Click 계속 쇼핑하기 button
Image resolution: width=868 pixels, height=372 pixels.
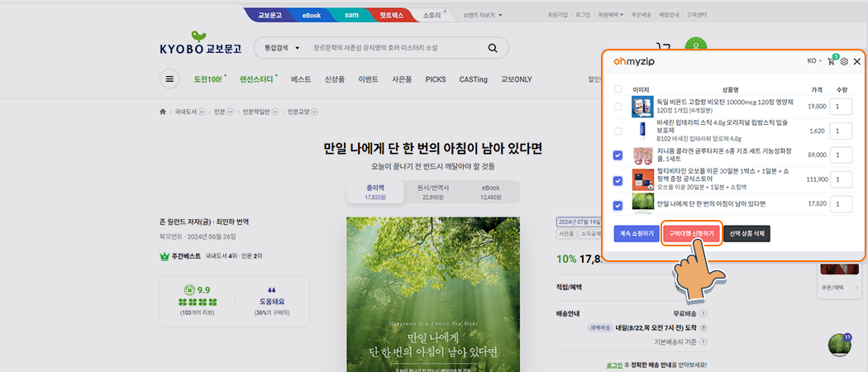click(636, 234)
